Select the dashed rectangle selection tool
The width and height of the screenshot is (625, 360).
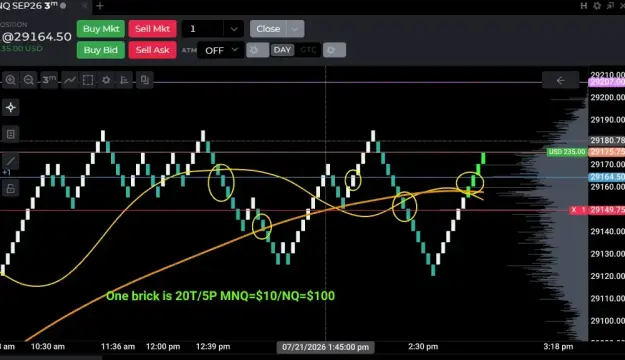coord(88,80)
